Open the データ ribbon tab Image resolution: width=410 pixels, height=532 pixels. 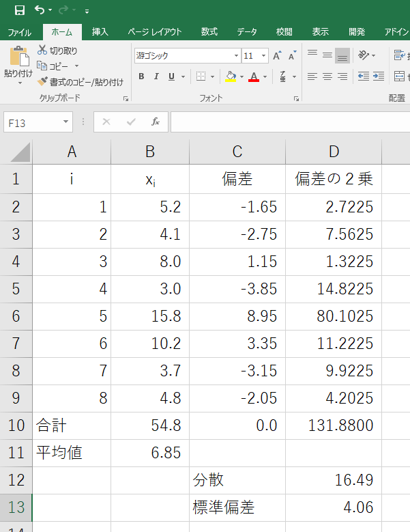pyautogui.click(x=247, y=32)
